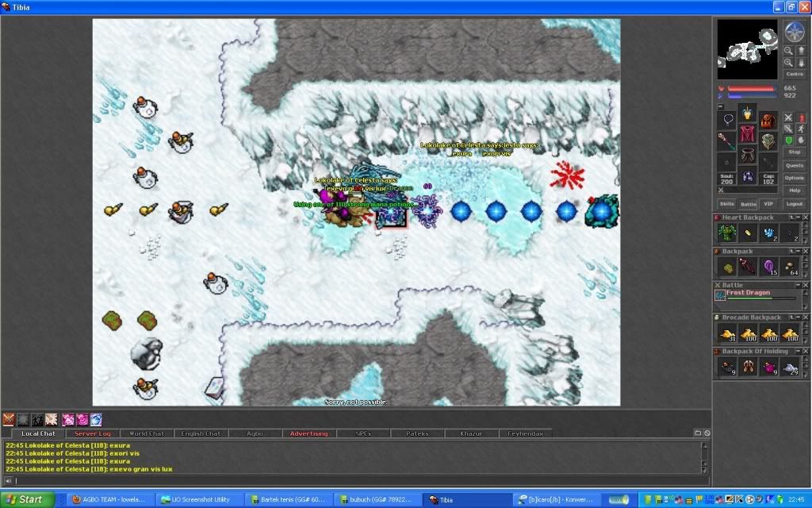Select the wand in weapon slot
Screen dimensions: 812x508
point(726,141)
